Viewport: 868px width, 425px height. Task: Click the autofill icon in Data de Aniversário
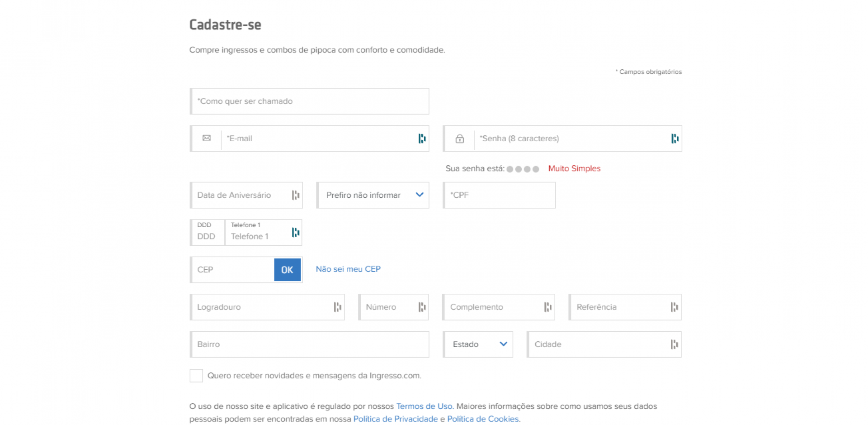[x=296, y=195]
